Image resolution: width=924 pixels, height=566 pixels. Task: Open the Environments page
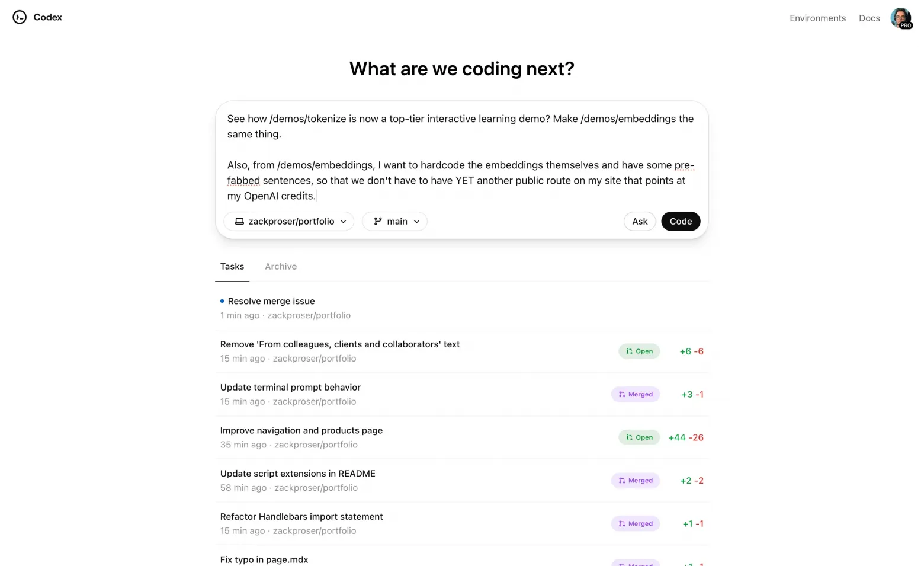(x=817, y=18)
